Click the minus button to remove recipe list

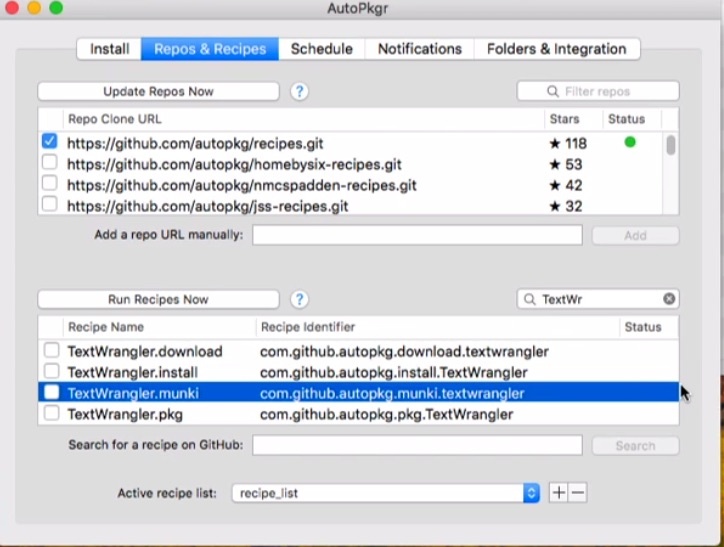tap(577, 493)
